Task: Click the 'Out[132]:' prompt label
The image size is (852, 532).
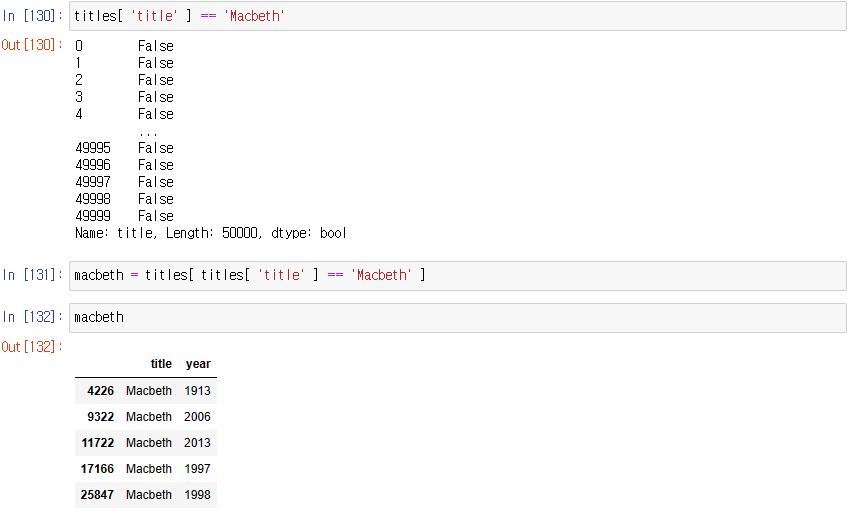Action: [32, 346]
